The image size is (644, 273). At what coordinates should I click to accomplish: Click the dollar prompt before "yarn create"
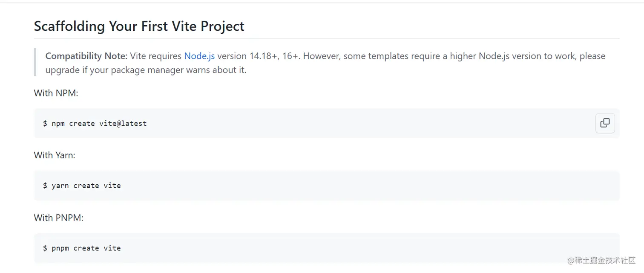45,186
